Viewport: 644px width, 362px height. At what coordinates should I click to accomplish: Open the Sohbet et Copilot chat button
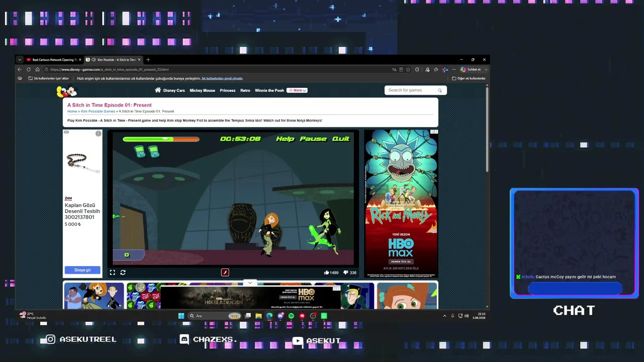pyautogui.click(x=470, y=69)
